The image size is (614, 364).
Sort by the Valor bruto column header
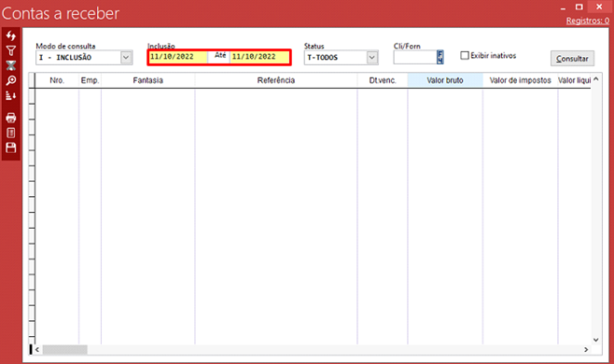(x=445, y=80)
